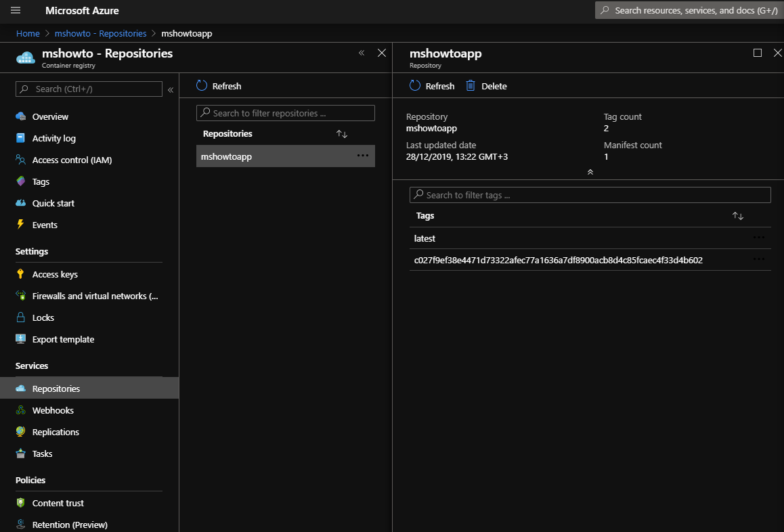Screen dimensions: 784x532
Task: Close the mshowto Repositories blade
Action: pos(381,53)
